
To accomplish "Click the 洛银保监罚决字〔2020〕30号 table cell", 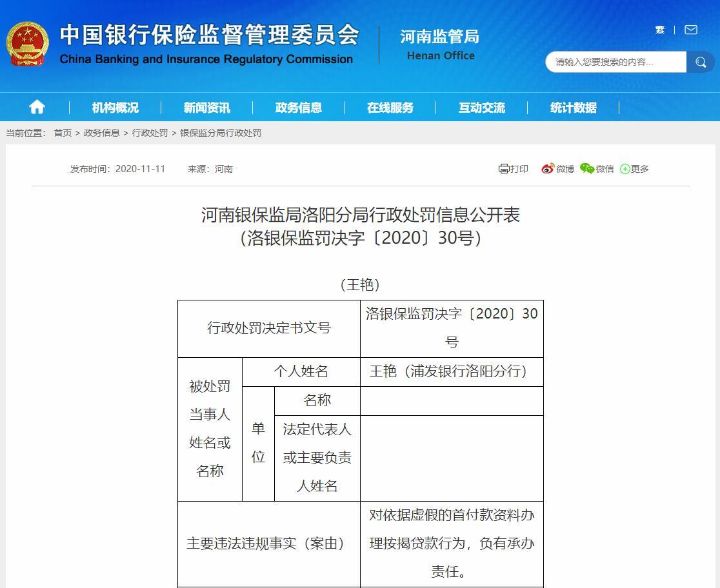I will tap(452, 329).
